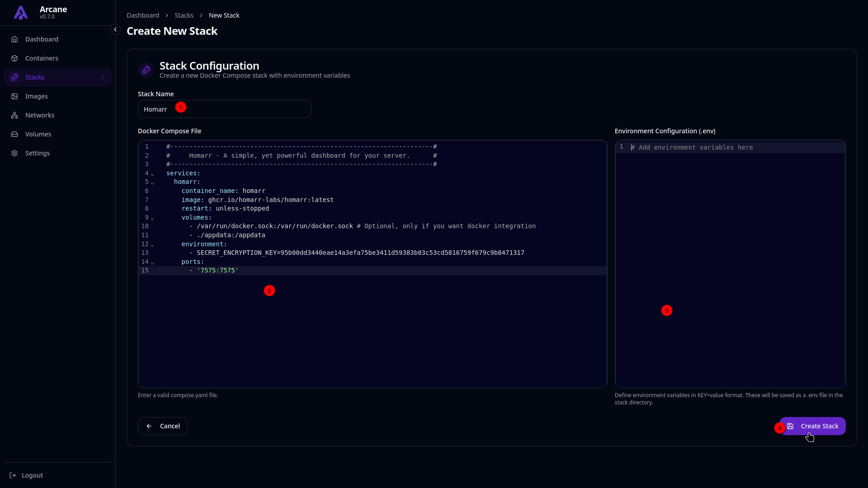This screenshot has height=488, width=868.
Task: Click the back arrow icon on Cancel
Action: (149, 426)
